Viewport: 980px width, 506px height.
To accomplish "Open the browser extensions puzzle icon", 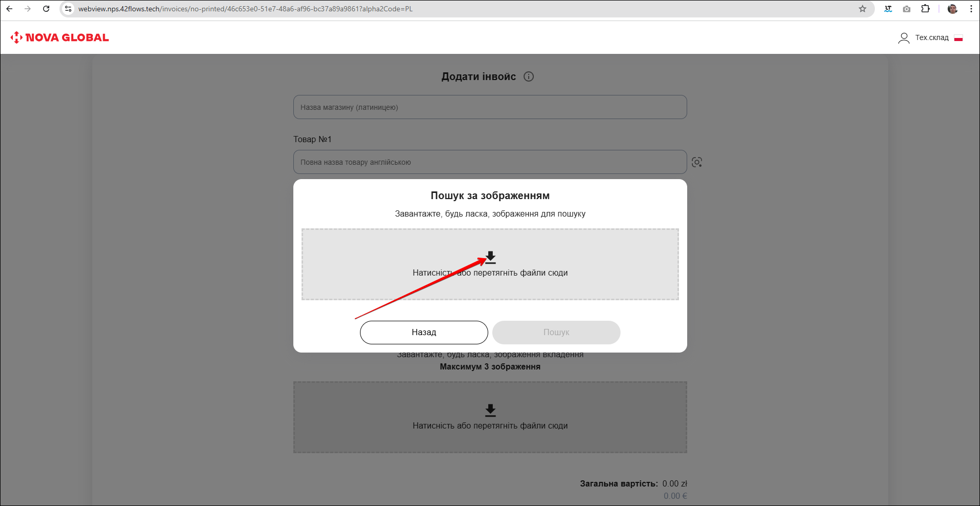I will [x=925, y=9].
